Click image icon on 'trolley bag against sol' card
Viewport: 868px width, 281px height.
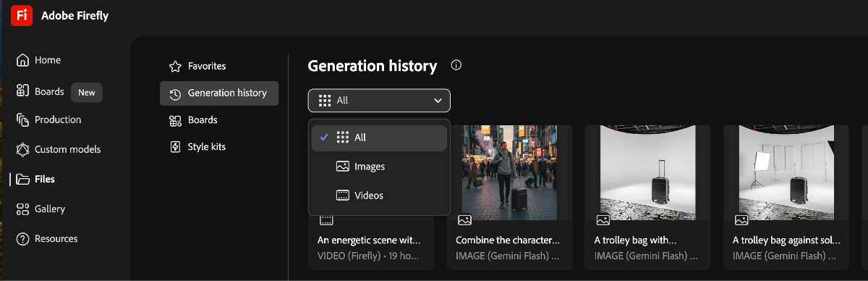coord(741,220)
